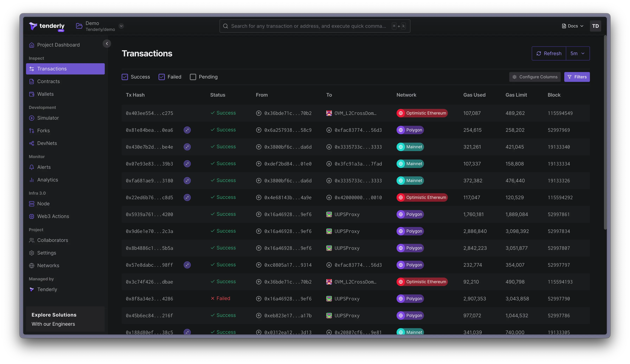Click the DevNets sidebar icon

[x=31, y=143]
